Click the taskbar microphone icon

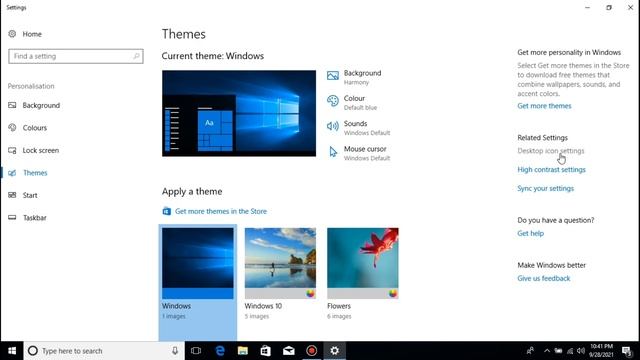pyautogui.click(x=175, y=351)
